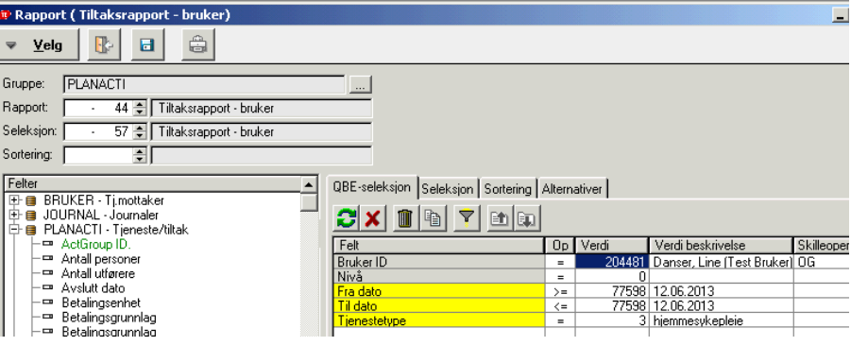Screen dimensions: 868x346
Task: Select the yellow Fra dato cell
Action: (439, 290)
